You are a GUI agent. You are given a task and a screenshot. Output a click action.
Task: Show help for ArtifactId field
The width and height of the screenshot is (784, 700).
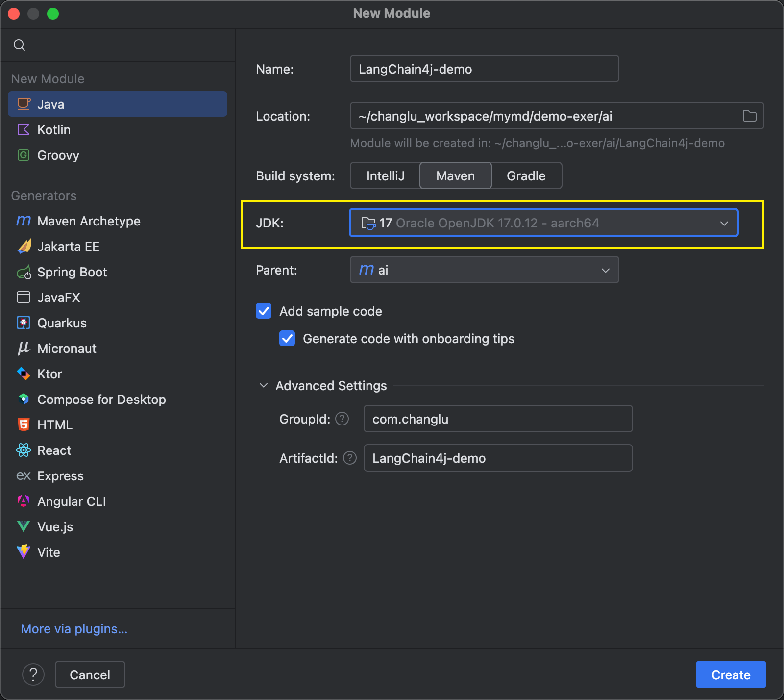coord(350,458)
